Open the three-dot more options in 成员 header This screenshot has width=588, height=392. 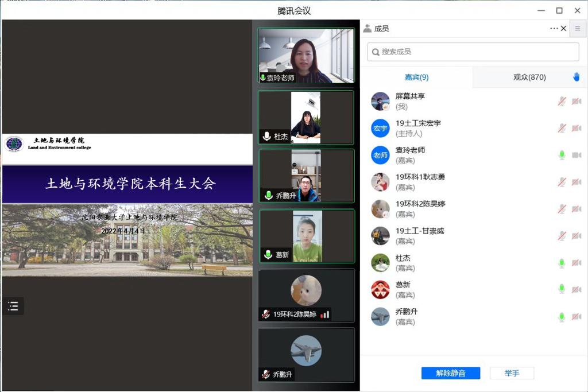(554, 28)
